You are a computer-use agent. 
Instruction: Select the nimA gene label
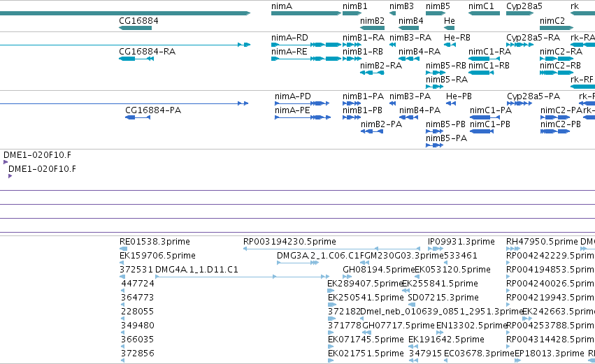point(282,6)
